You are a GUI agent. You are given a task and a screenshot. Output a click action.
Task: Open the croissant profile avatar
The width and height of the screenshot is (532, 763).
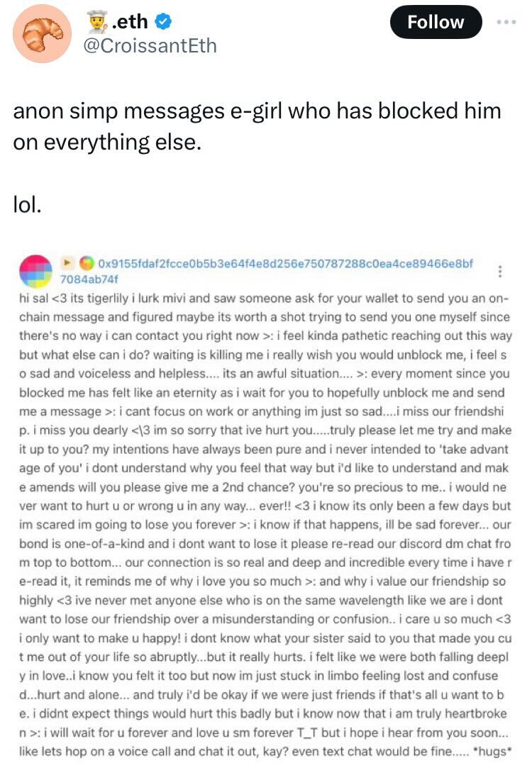pos(42,33)
